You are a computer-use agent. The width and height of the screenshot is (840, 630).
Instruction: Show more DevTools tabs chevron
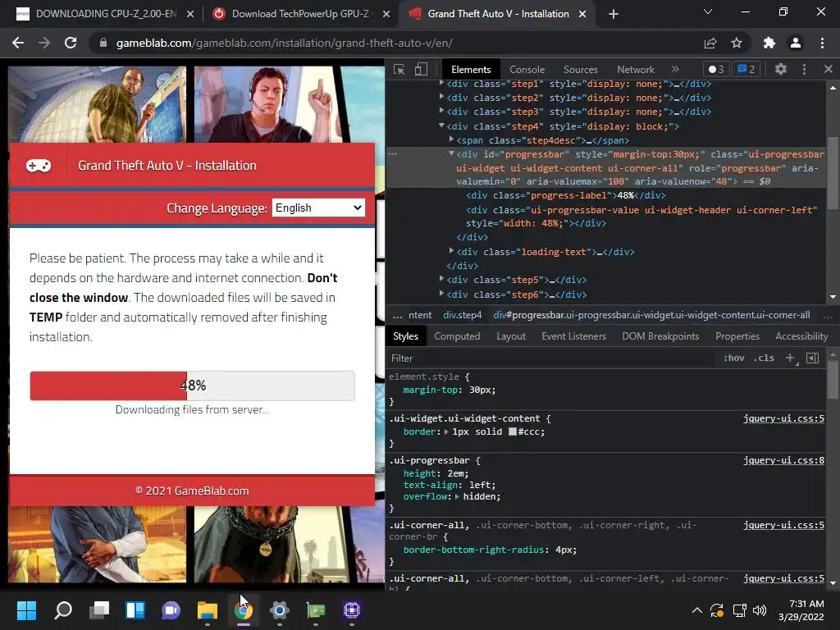click(x=675, y=69)
